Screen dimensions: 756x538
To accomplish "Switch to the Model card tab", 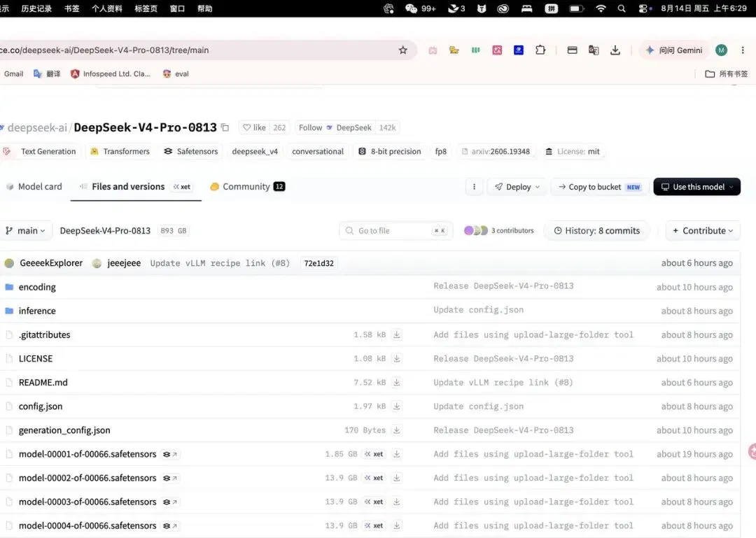I will 34,187.
